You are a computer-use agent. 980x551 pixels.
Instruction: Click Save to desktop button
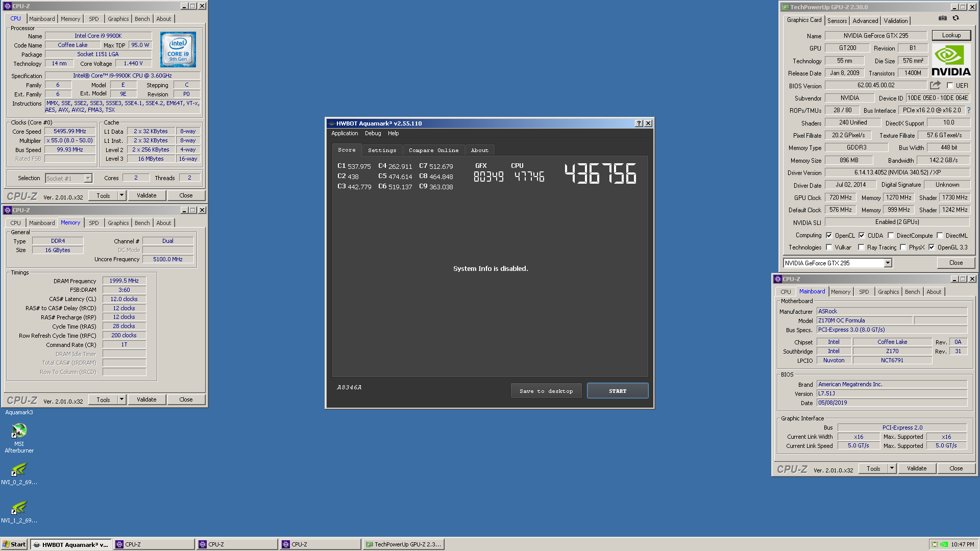click(546, 391)
